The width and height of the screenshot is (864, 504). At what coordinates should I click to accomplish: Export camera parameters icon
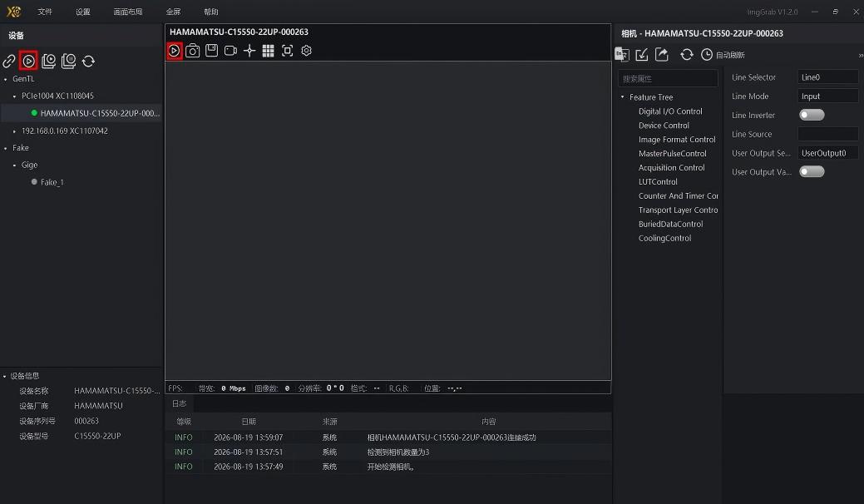[662, 55]
